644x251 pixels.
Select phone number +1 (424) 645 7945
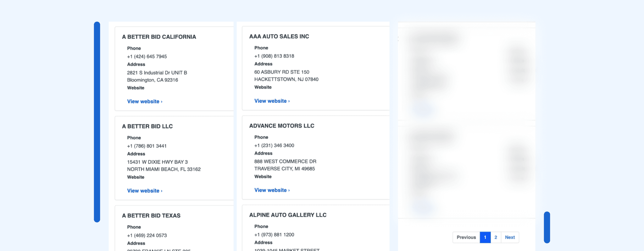click(147, 57)
